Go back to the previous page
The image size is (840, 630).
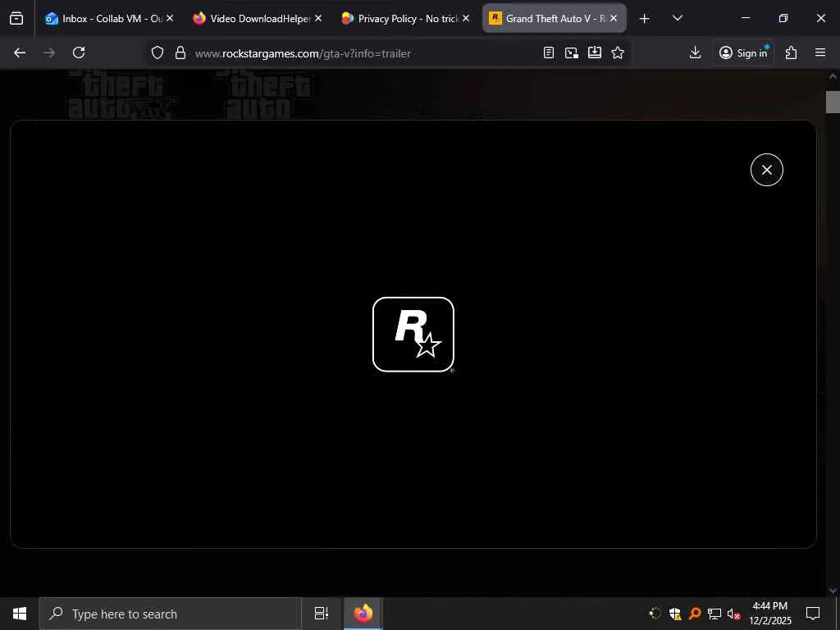(20, 52)
